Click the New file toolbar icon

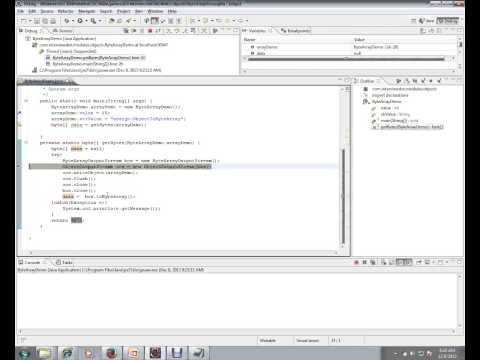point(23,21)
